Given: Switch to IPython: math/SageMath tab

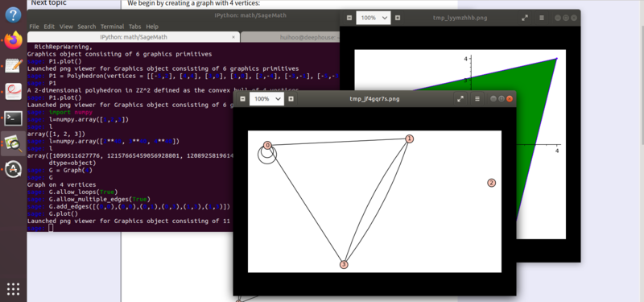Looking at the screenshot, I should (134, 37).
